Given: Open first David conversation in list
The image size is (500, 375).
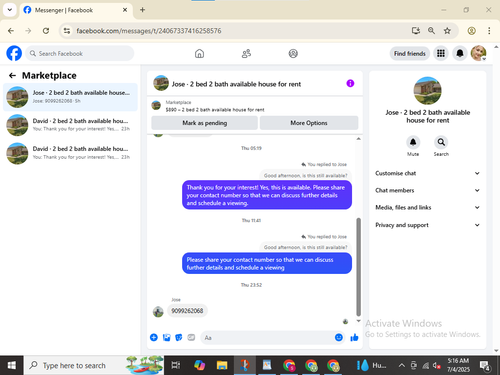Looking at the screenshot, I should pos(70,125).
